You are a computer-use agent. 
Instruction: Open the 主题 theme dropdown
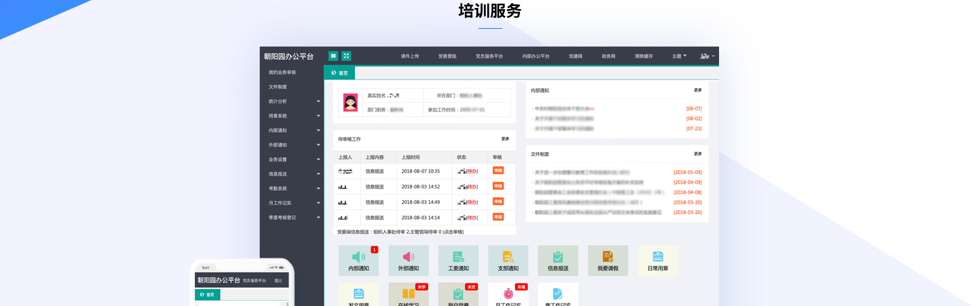[679, 56]
